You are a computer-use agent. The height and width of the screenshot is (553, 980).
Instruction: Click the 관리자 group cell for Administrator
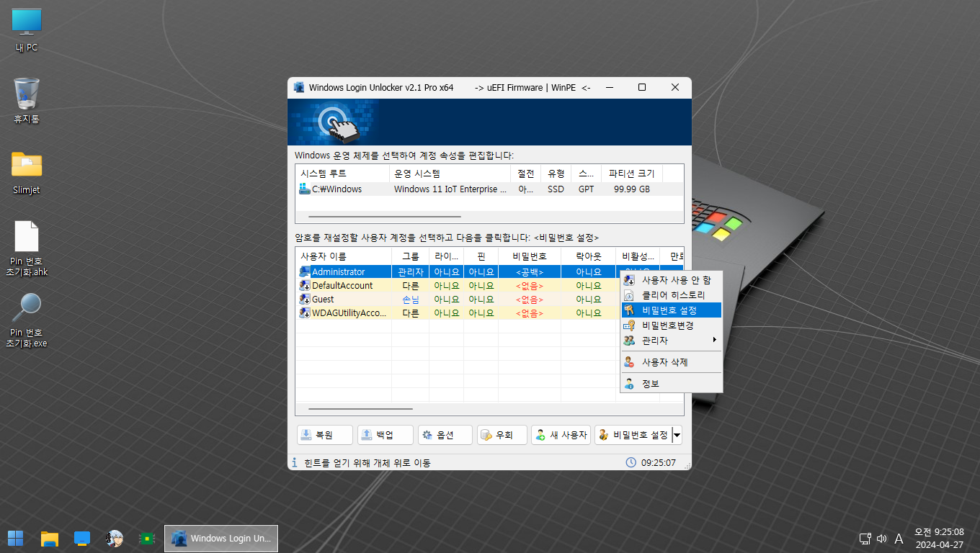pos(410,271)
